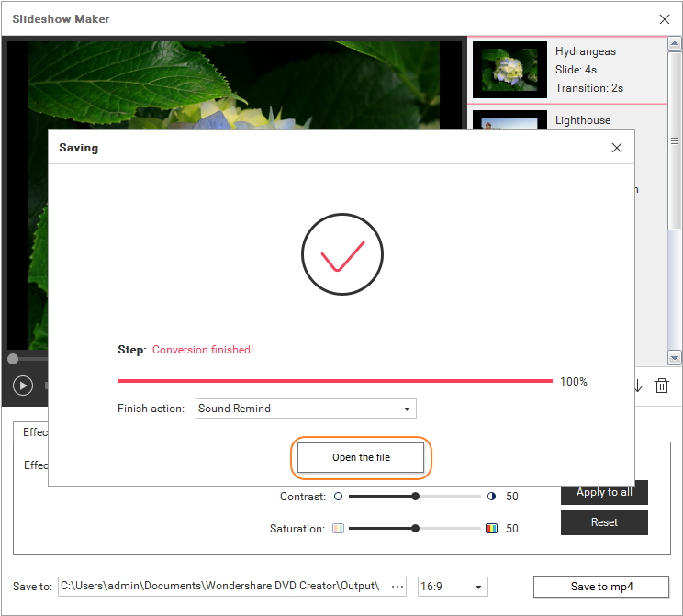Open the 16:9 aspect ratio dropdown
This screenshot has height=616, width=683.
[453, 587]
